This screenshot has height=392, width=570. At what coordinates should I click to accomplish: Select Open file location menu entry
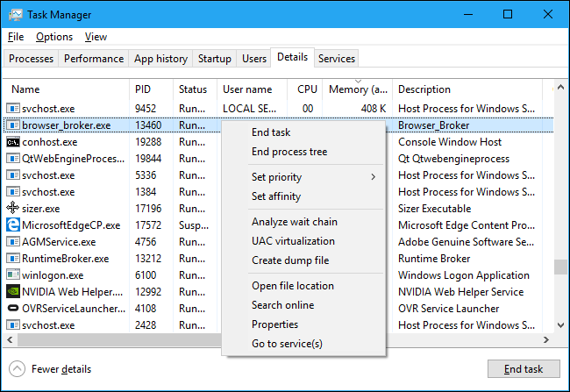(292, 286)
